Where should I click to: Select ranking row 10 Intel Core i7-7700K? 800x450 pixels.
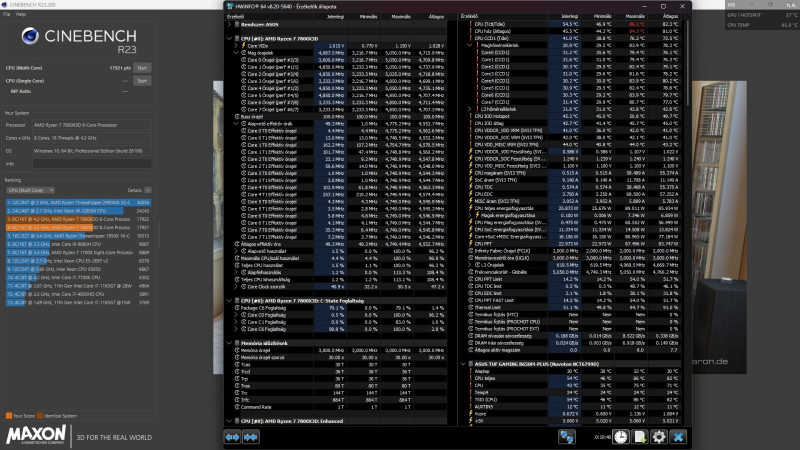coord(78,278)
